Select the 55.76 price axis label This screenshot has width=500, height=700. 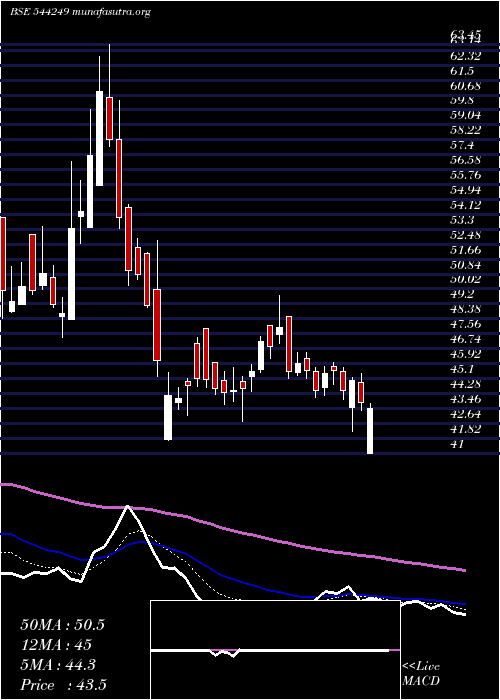click(466, 175)
